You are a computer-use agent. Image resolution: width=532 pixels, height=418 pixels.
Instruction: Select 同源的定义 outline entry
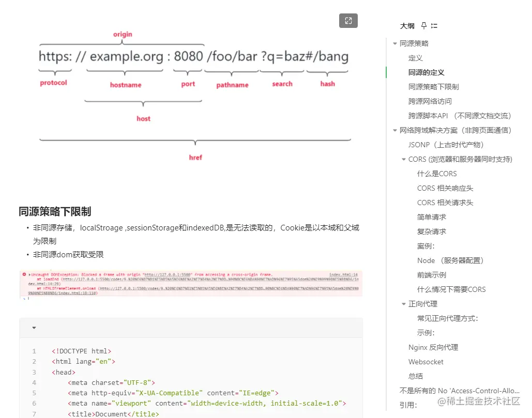pos(426,72)
